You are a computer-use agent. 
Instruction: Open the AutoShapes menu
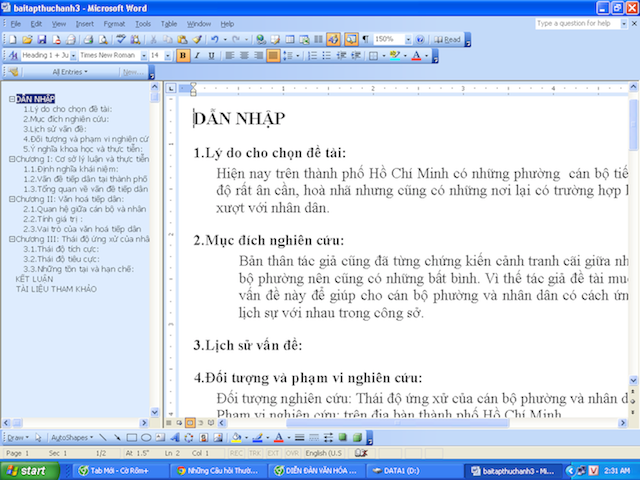pos(72,438)
